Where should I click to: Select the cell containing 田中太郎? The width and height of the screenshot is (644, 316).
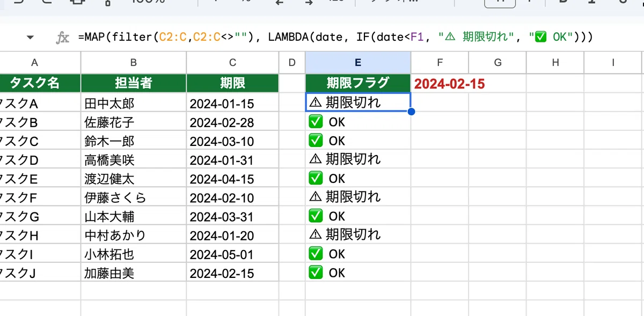(134, 102)
